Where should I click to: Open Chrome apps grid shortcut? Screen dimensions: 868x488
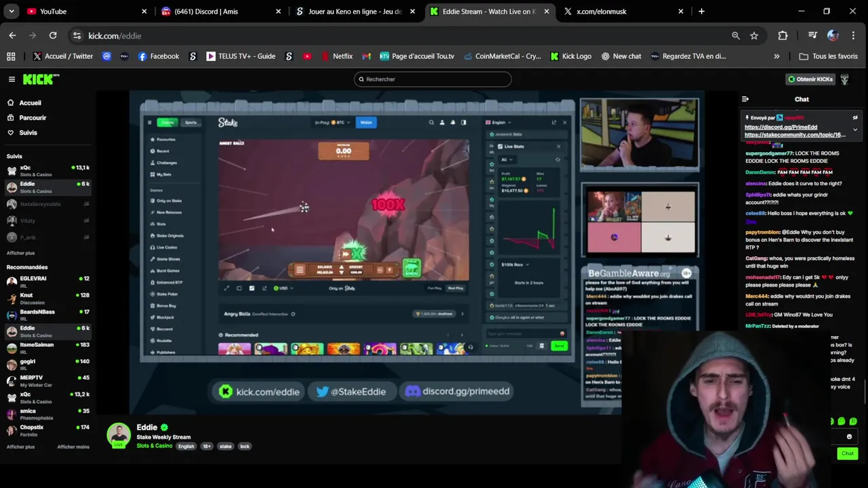tap(11, 56)
